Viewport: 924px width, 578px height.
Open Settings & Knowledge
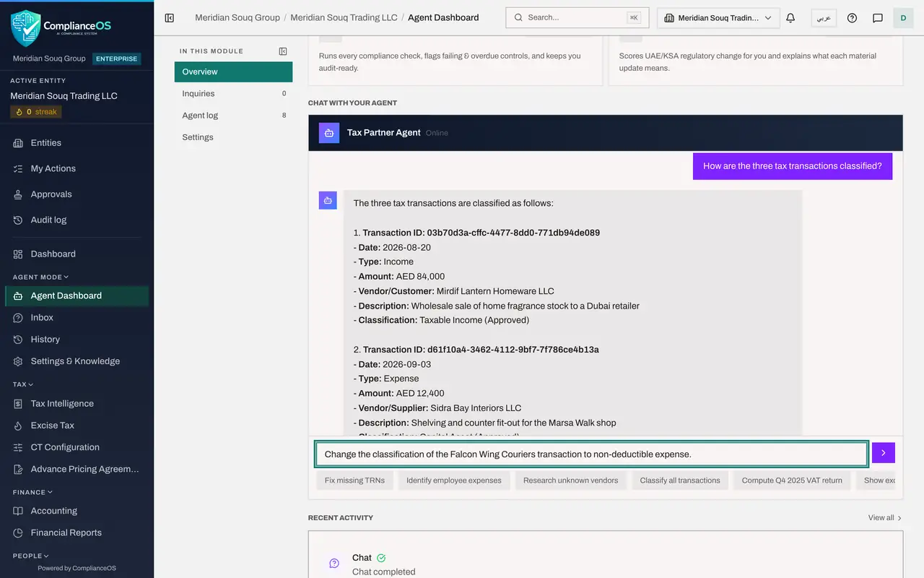77,361
